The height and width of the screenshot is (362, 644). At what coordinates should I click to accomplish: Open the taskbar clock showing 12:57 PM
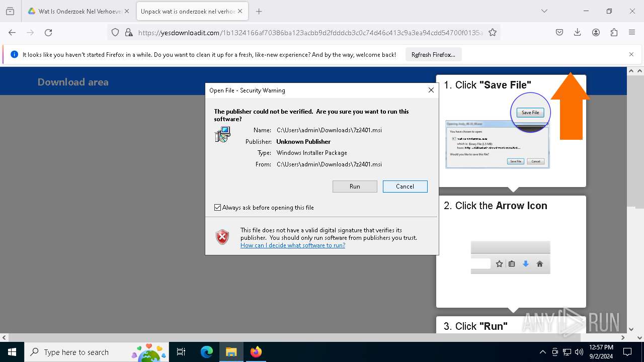[x=601, y=352]
